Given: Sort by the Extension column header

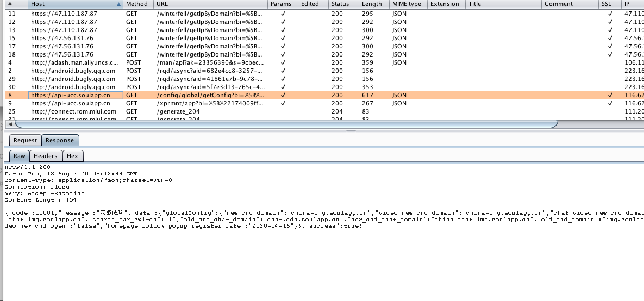Looking at the screenshot, I should tap(446, 4).
